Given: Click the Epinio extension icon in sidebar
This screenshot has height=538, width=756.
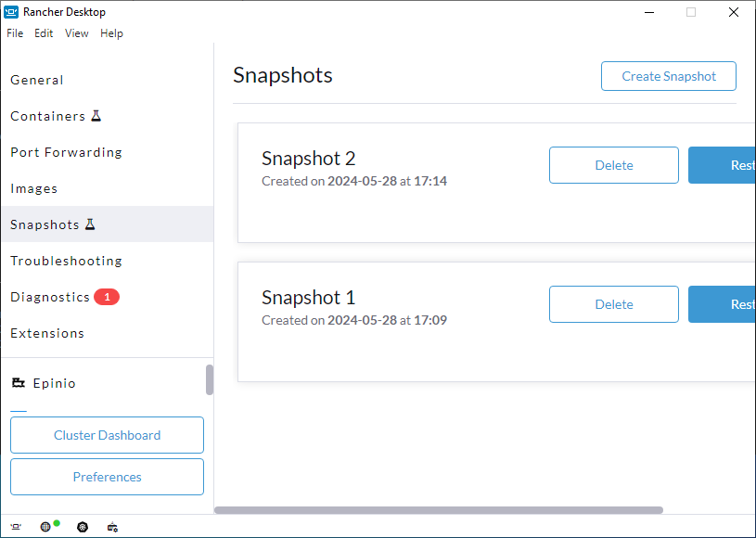Looking at the screenshot, I should [19, 383].
